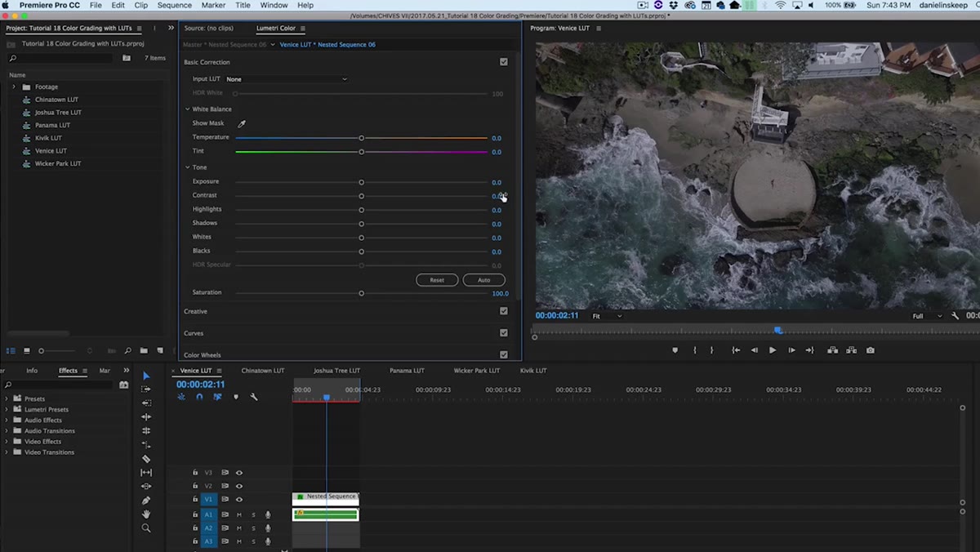Open the Clip menu
The width and height of the screenshot is (980, 552).
tap(141, 5)
